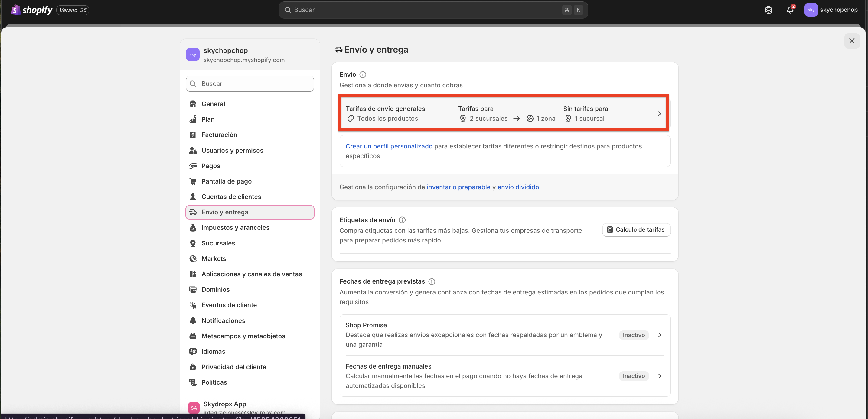The height and width of the screenshot is (419, 868).
Task: Click the Envío y entrega truck icon in sidebar
Action: click(x=193, y=212)
